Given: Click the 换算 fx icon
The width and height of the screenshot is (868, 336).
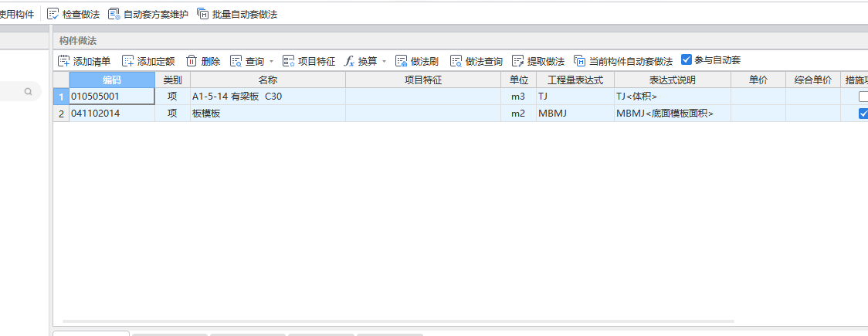Looking at the screenshot, I should pos(349,61).
